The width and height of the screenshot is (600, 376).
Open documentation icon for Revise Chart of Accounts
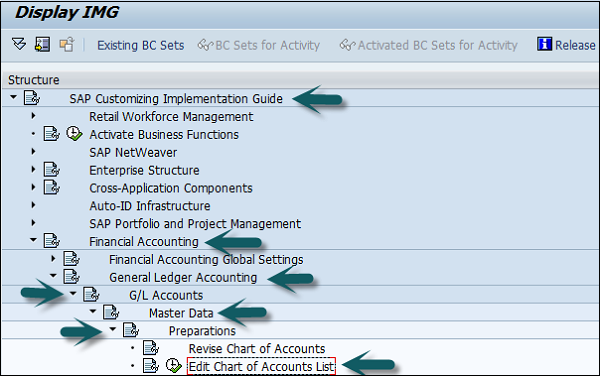[x=151, y=348]
